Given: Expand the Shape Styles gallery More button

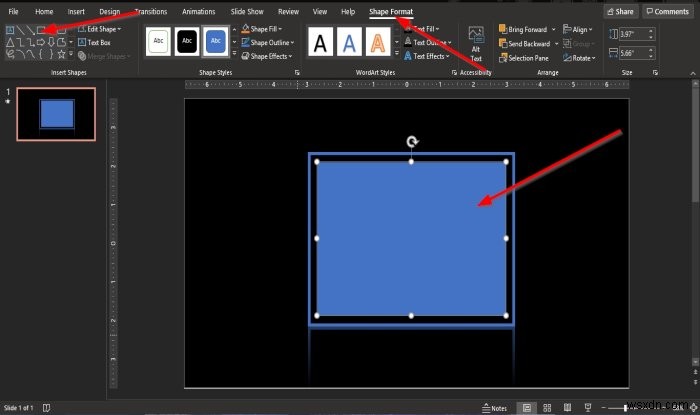Looking at the screenshot, I should (x=235, y=54).
